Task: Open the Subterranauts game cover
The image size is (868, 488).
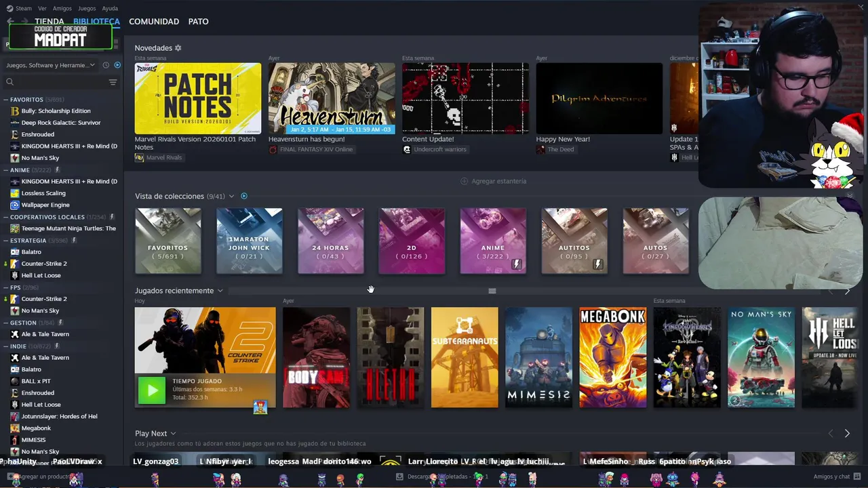Action: point(465,357)
